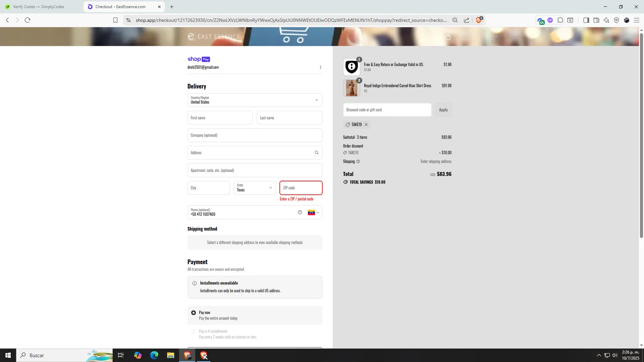This screenshot has width=644, height=362.
Task: Open site settings icon in address bar
Action: click(x=128, y=20)
